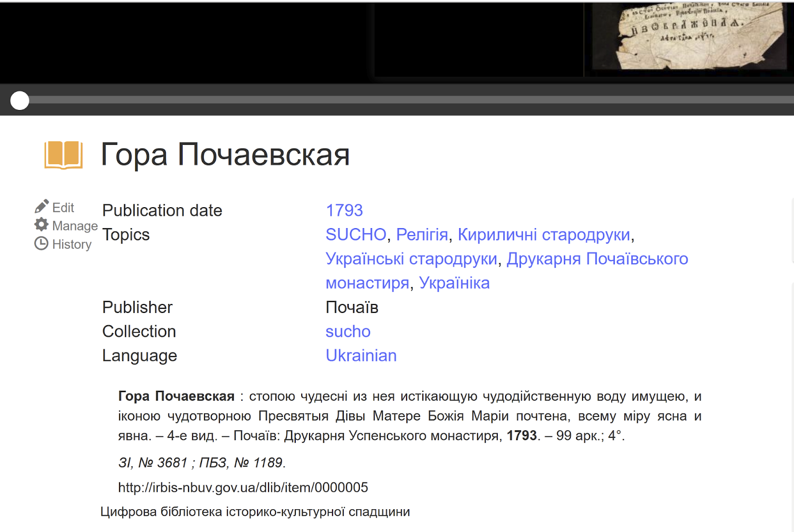Click bold 1793 in the description

(x=522, y=435)
